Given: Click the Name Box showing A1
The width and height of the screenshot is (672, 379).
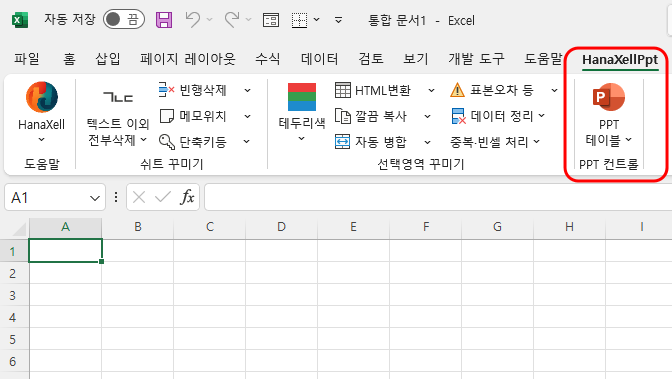Looking at the screenshot, I should (x=55, y=197).
